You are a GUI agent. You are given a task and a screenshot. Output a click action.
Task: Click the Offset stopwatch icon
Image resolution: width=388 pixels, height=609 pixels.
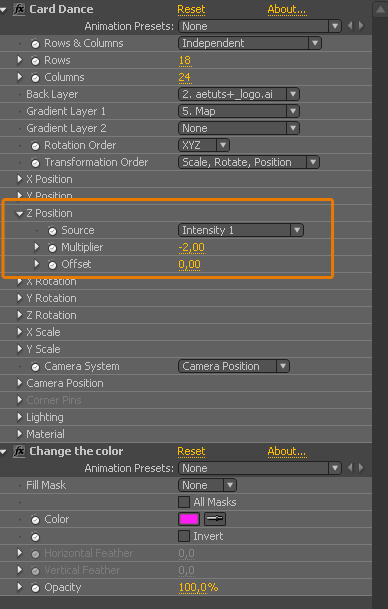click(x=52, y=265)
